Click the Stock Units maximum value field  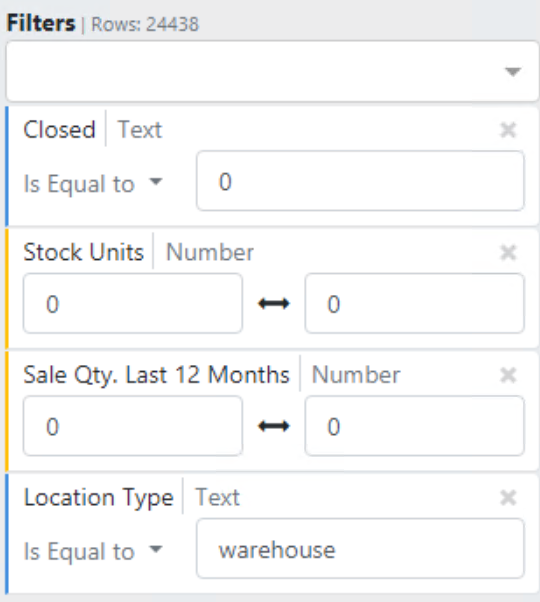pyautogui.click(x=414, y=303)
